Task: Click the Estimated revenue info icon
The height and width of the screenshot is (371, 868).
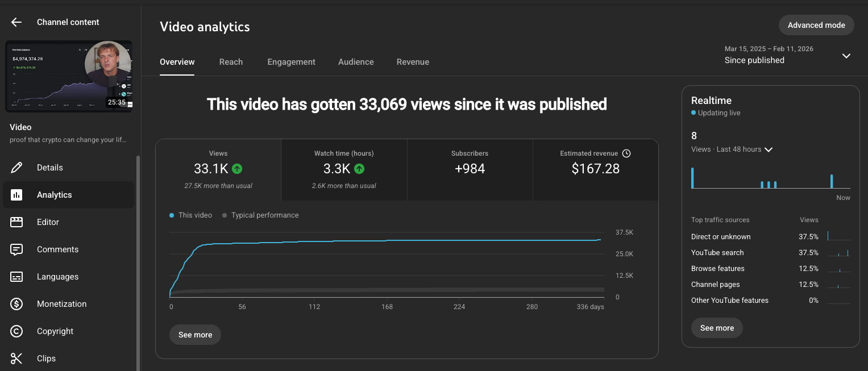Action: tap(626, 153)
